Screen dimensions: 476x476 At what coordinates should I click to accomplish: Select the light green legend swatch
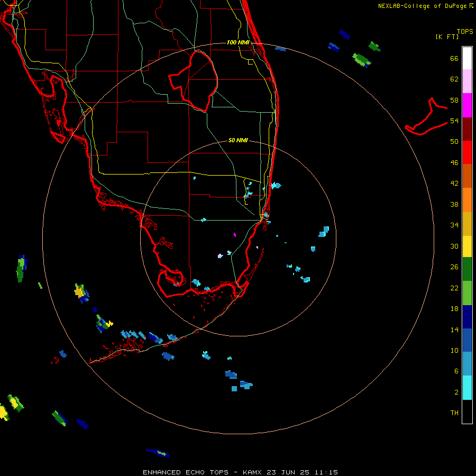tap(467, 293)
